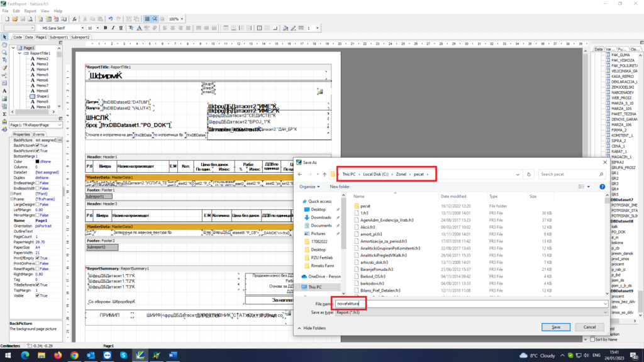
Task: Select the Hand tool in the left toolbar
Action: point(4,45)
